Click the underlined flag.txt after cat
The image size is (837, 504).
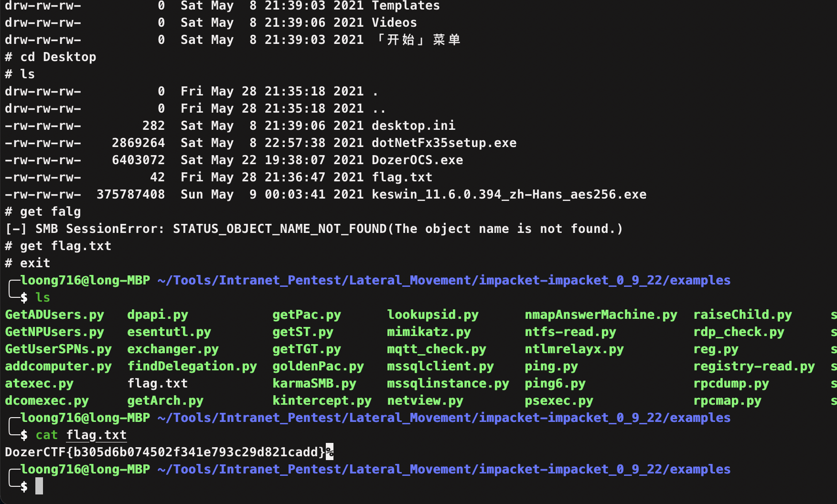coord(96,435)
